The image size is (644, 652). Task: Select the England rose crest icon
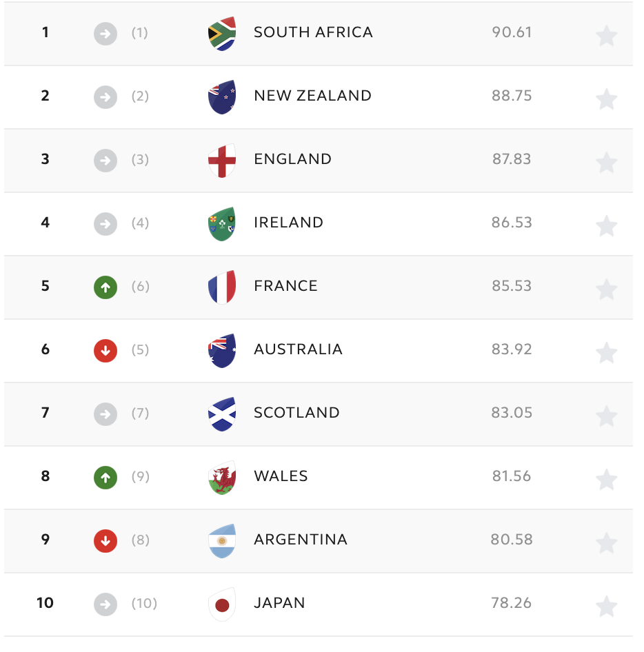tap(221, 160)
